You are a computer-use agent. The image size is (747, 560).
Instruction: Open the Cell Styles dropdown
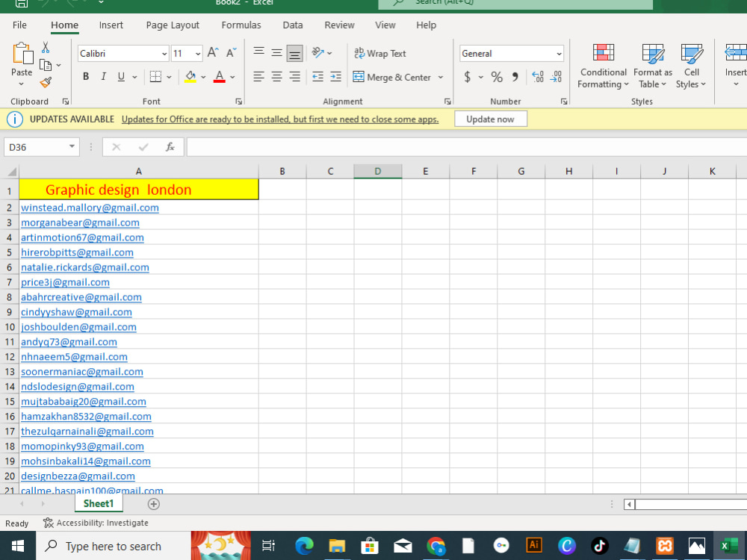click(x=691, y=66)
